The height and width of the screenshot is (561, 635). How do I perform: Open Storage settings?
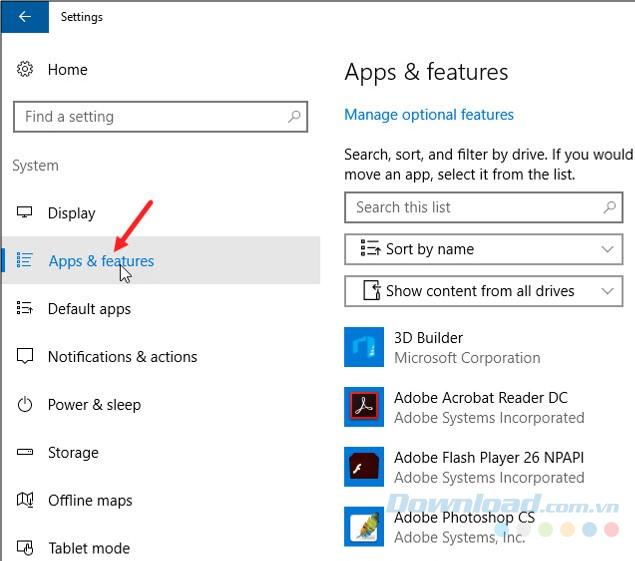tap(73, 453)
